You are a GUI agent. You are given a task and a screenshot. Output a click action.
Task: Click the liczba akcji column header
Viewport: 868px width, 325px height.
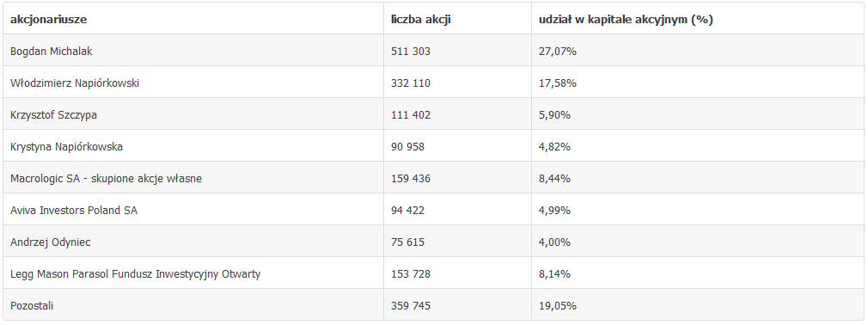tap(420, 20)
